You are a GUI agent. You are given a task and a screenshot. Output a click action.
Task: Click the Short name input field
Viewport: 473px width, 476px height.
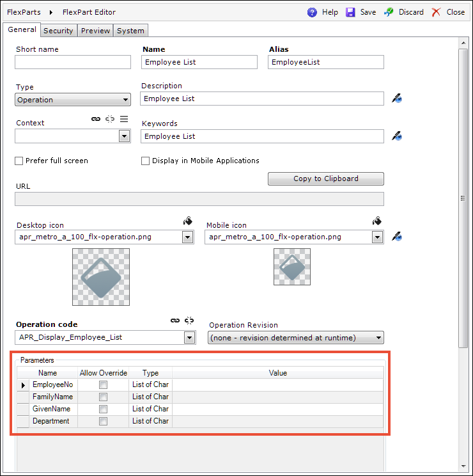[x=73, y=62]
